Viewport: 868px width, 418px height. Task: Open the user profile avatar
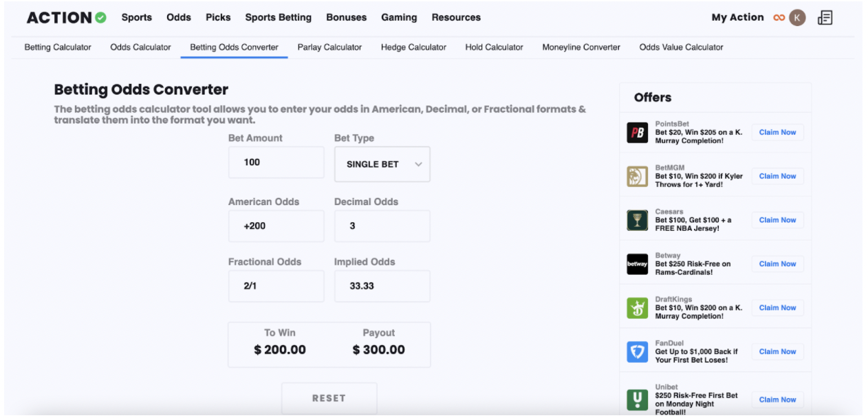(x=797, y=18)
